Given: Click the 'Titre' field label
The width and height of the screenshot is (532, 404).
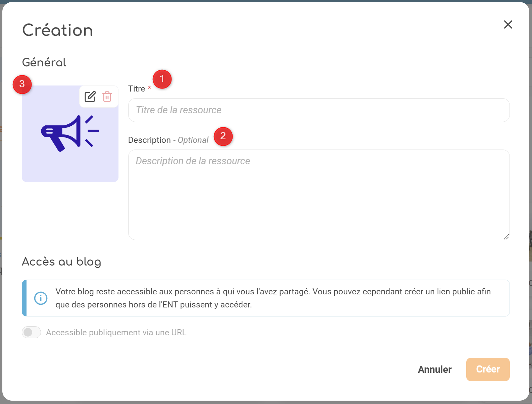Looking at the screenshot, I should click(x=137, y=89).
